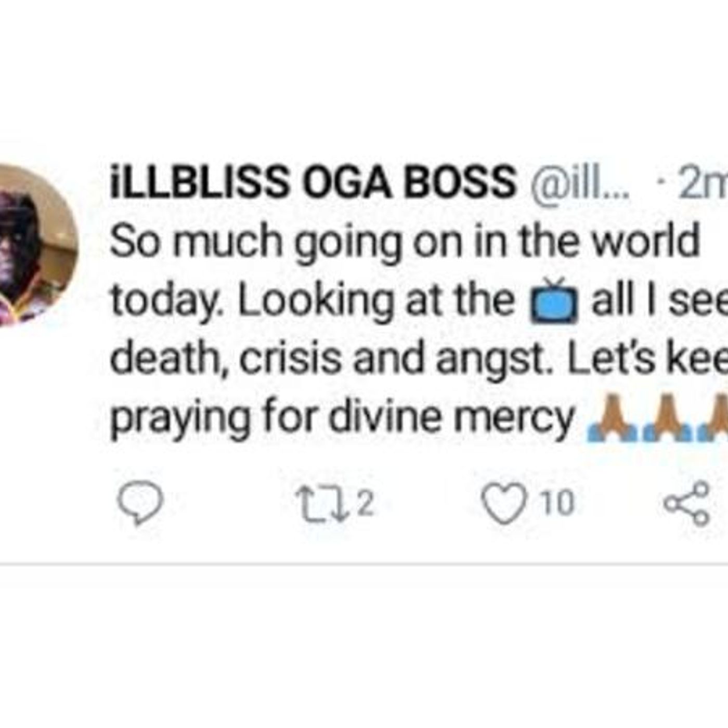Viewport: 728px width, 728px height.
Task: Click the line 'So much going on in the world'
Action: (405, 241)
